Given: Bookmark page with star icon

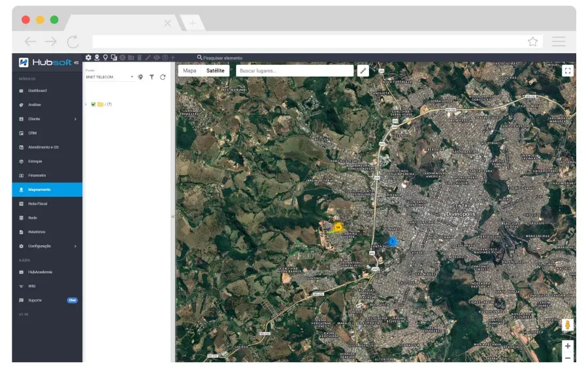Looking at the screenshot, I should click(x=533, y=41).
